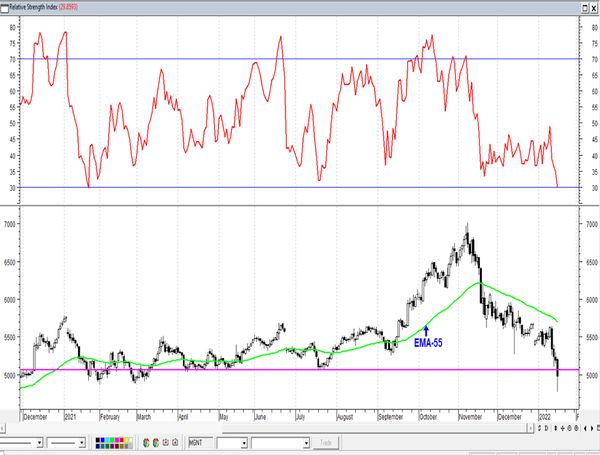Expand the dropdown right of MGNT field
This screenshot has height=455, width=600.
coord(243,442)
